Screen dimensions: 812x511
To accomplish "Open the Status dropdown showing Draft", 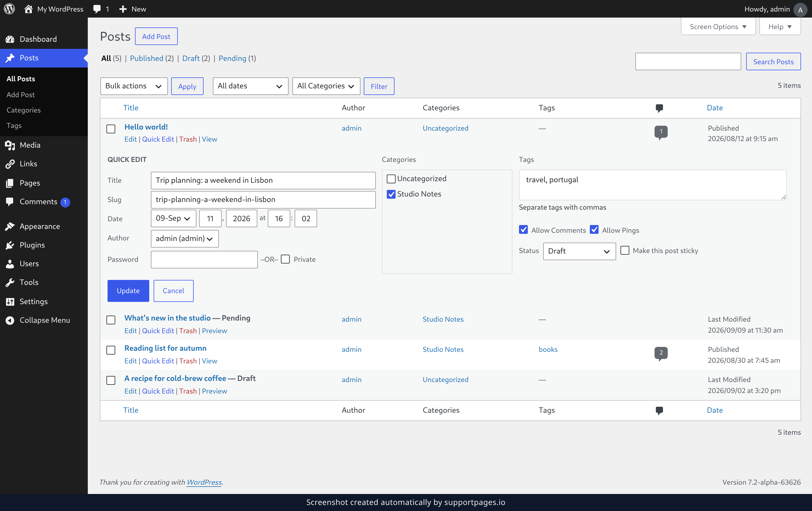I will tap(579, 251).
